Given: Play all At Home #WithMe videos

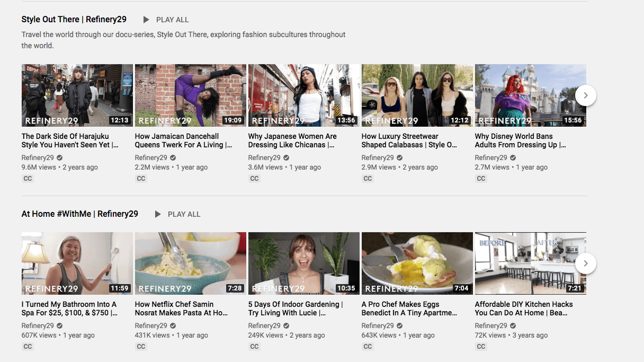Looking at the screenshot, I should (177, 214).
